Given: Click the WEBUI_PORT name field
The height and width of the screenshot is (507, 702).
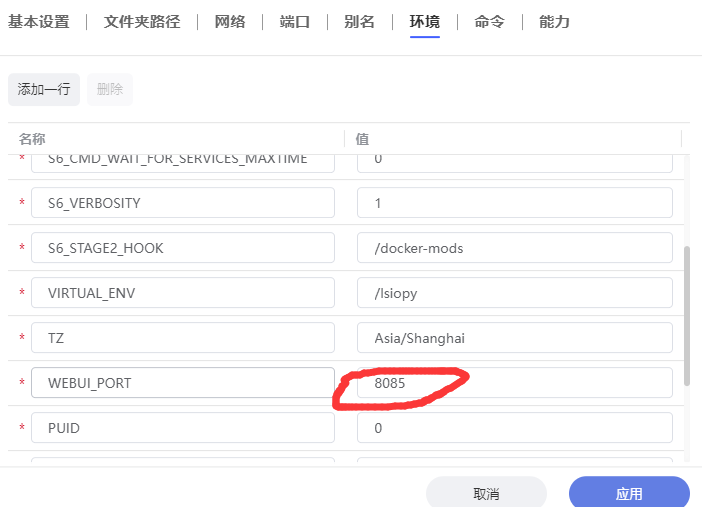Looking at the screenshot, I should point(182,383).
